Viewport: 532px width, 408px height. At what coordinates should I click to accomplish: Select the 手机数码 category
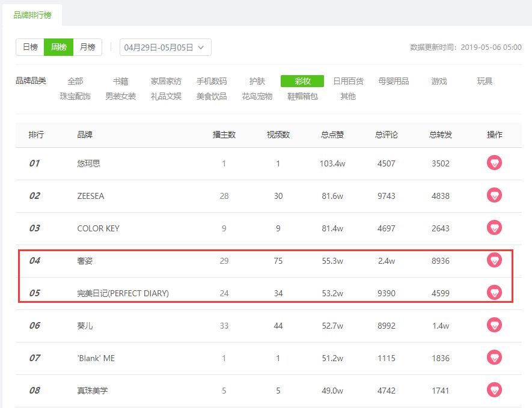coord(212,81)
